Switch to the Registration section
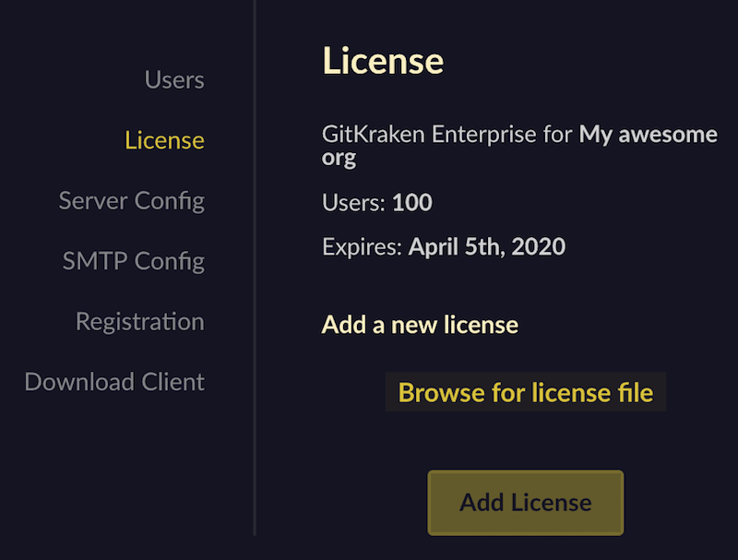The width and height of the screenshot is (738, 560). pyautogui.click(x=139, y=321)
